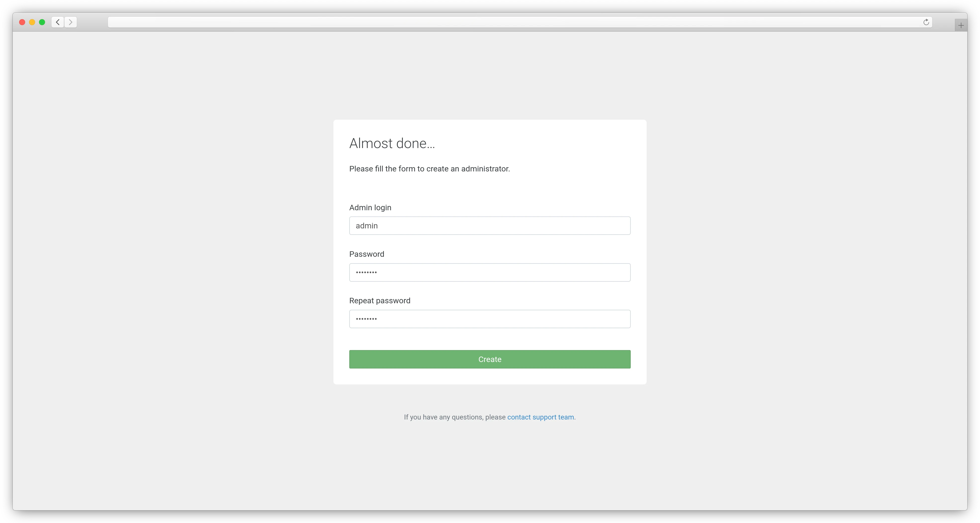Click the 'Repeat password' field label
This screenshot has height=523, width=980.
[379, 301]
